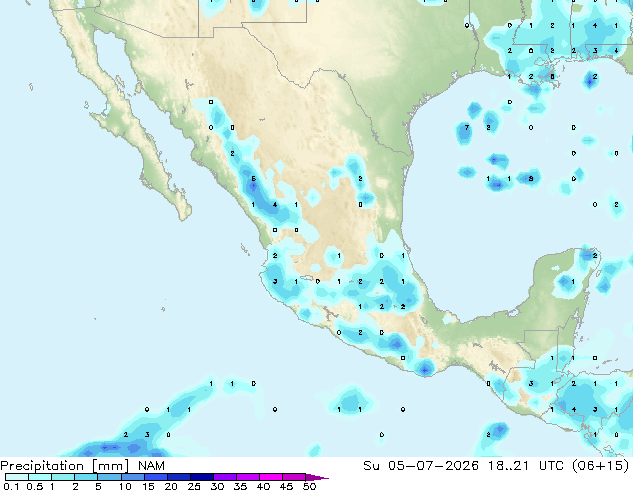Select the 45–50 mm legend color box
This screenshot has height=490, width=634.
click(x=294, y=477)
